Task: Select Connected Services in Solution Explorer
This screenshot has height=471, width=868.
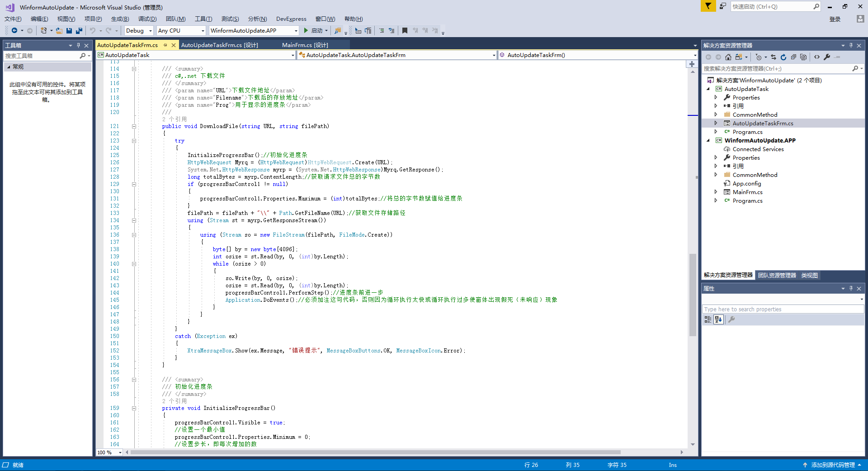Action: [x=758, y=149]
